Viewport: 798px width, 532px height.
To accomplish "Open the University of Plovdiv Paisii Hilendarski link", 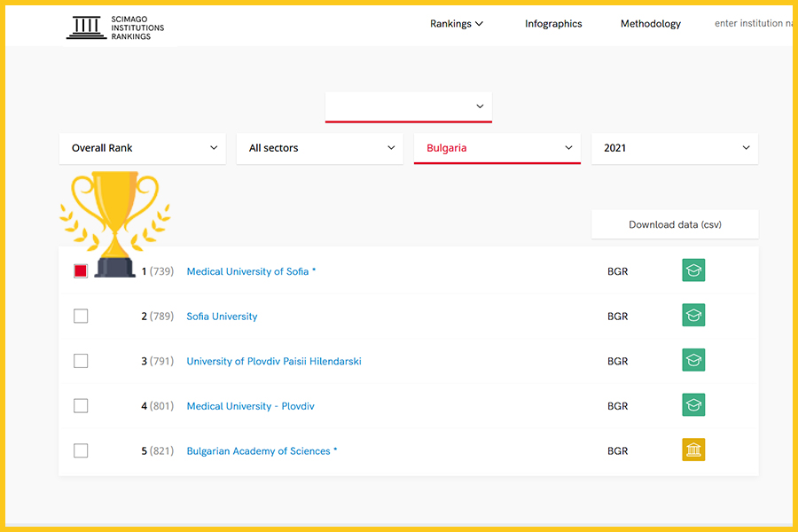I will (x=274, y=361).
